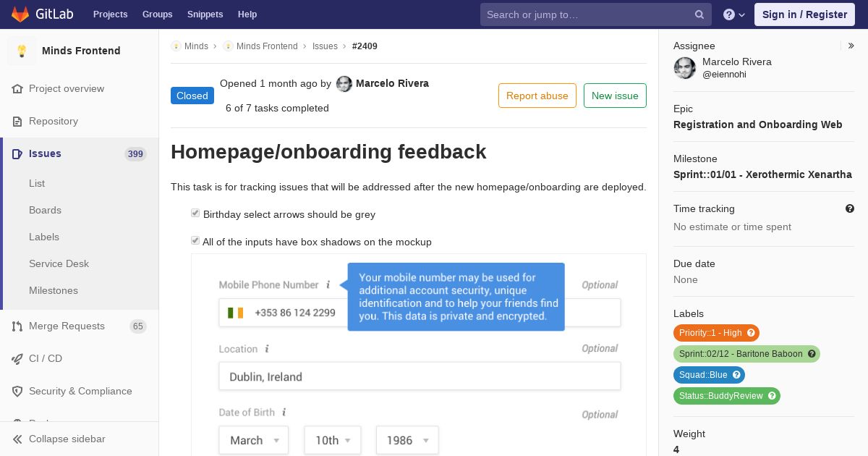Click the phone number field in the mockup
The width and height of the screenshot is (868, 456).
tap(420, 313)
